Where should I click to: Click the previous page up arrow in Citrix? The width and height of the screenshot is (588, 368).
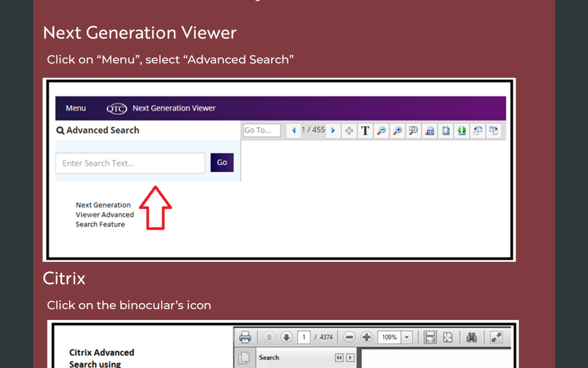pyautogui.click(x=269, y=337)
